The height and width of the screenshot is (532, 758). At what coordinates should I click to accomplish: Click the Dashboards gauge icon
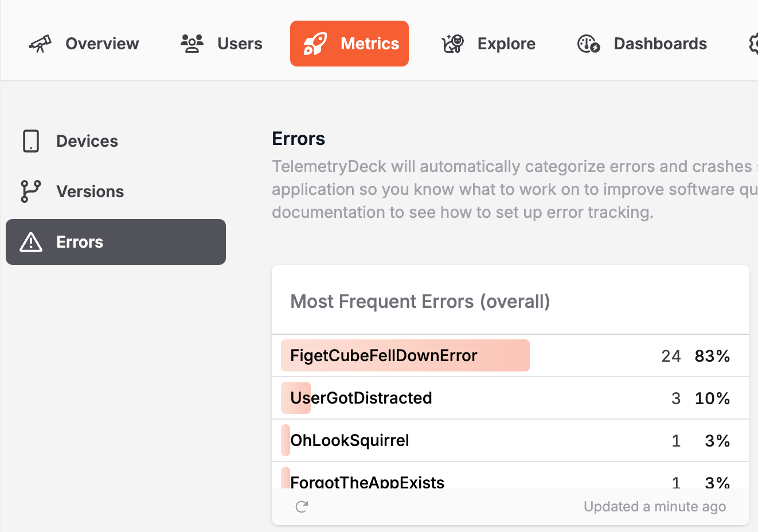point(588,44)
